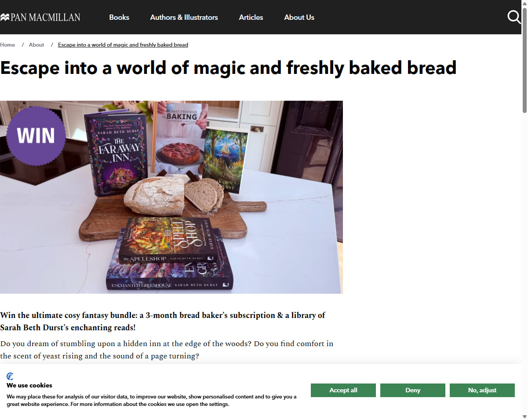The image size is (528, 420).
Task: Click the competition books photo
Action: pos(171,197)
